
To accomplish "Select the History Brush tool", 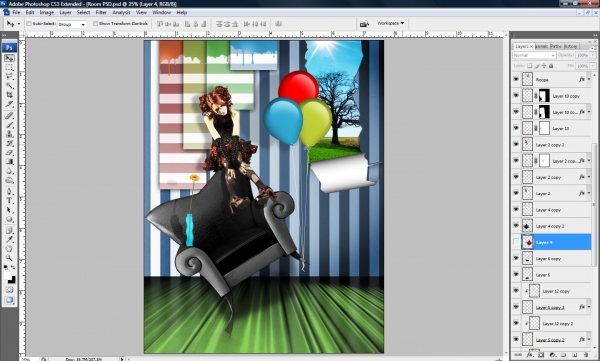I will tap(9, 143).
